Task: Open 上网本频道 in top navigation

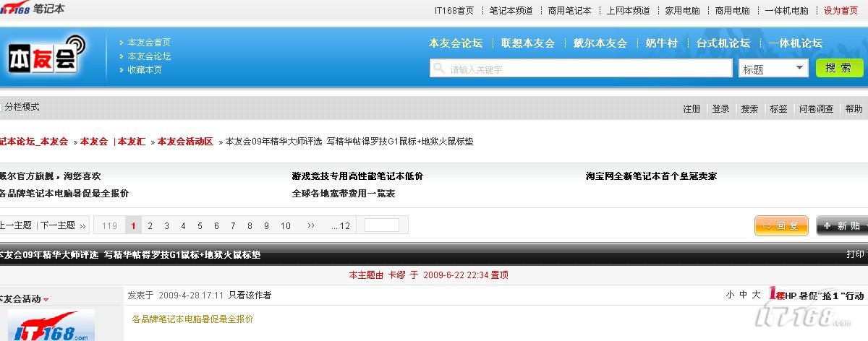Action: tap(628, 11)
